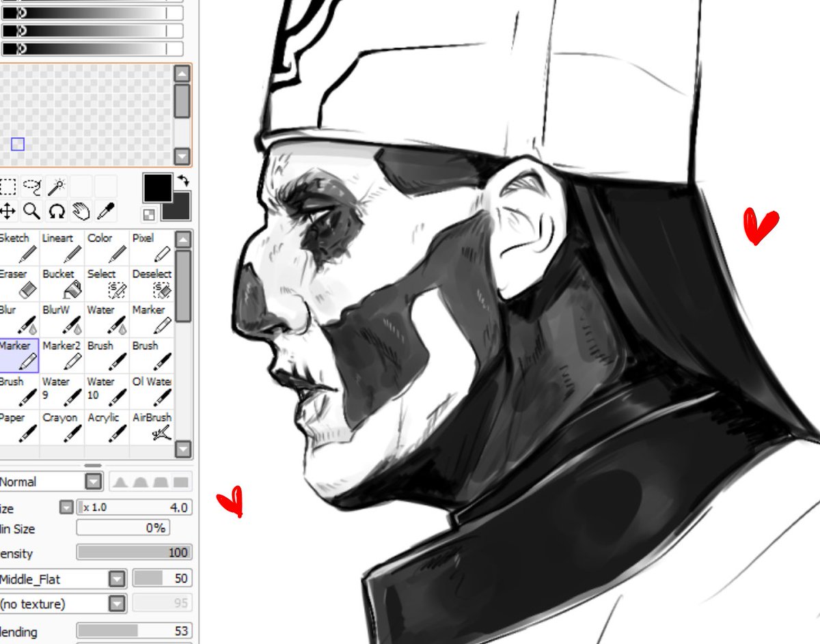
Task: Click the black foreground color swatch
Action: (157, 188)
